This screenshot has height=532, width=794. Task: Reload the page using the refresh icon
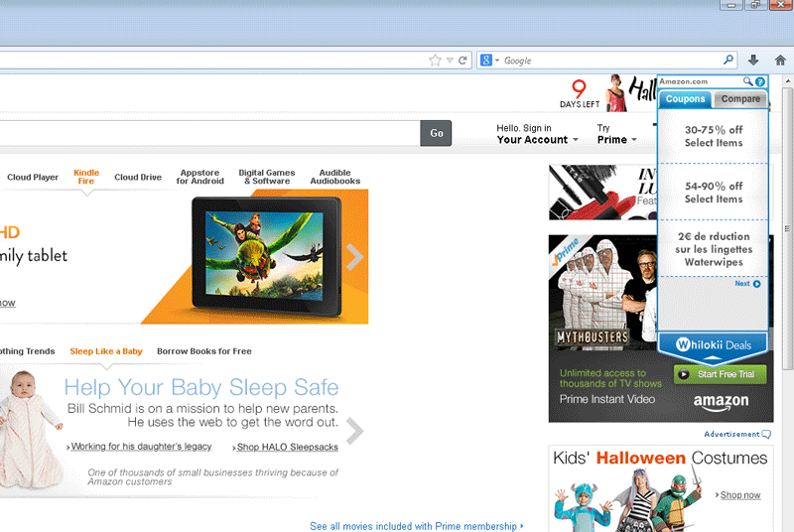463,61
